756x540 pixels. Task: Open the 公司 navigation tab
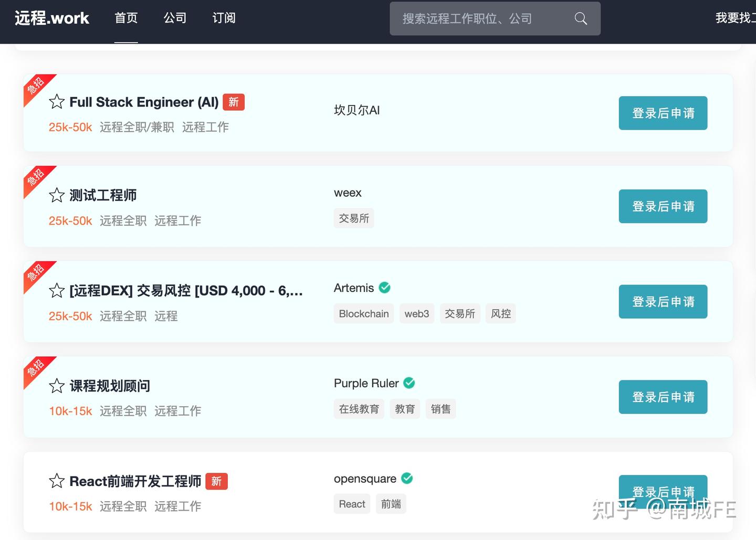click(x=175, y=18)
